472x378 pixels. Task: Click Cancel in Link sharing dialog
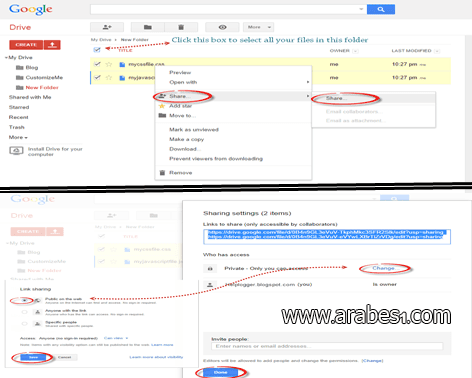point(64,357)
